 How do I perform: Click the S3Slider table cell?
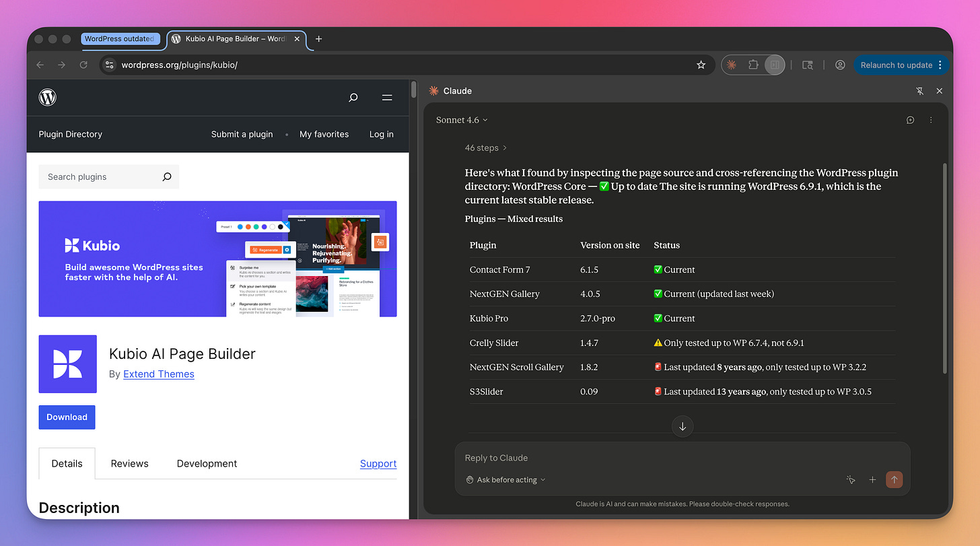(x=487, y=391)
